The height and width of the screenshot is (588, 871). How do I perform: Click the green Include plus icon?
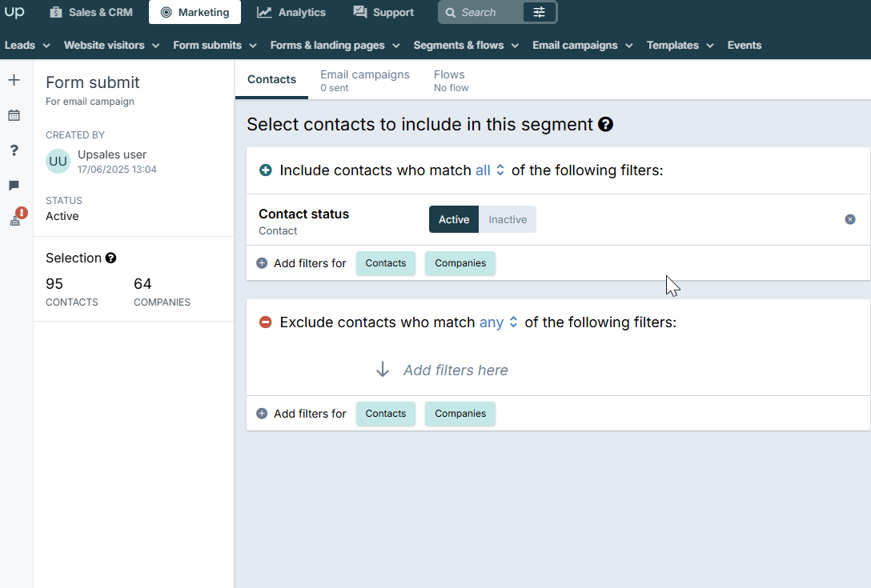[266, 170]
